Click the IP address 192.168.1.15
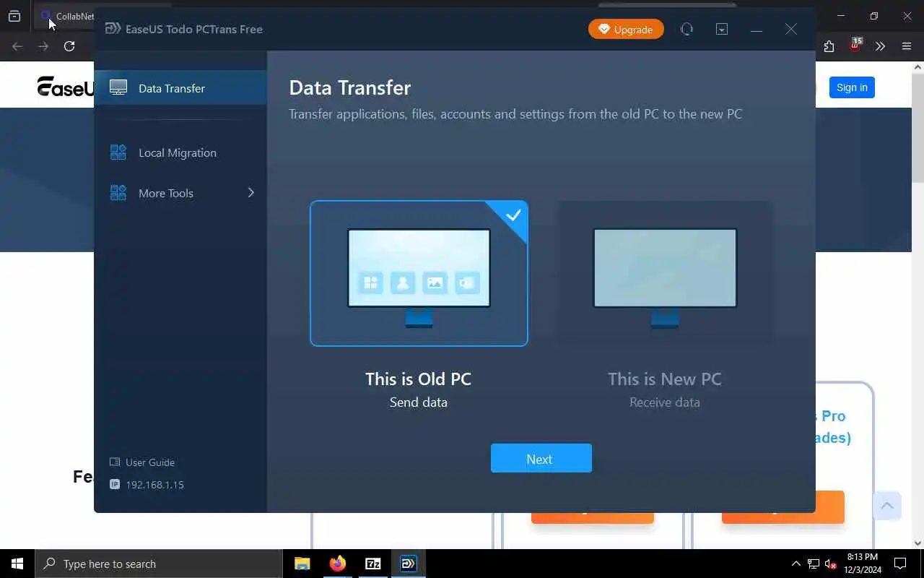 [154, 485]
